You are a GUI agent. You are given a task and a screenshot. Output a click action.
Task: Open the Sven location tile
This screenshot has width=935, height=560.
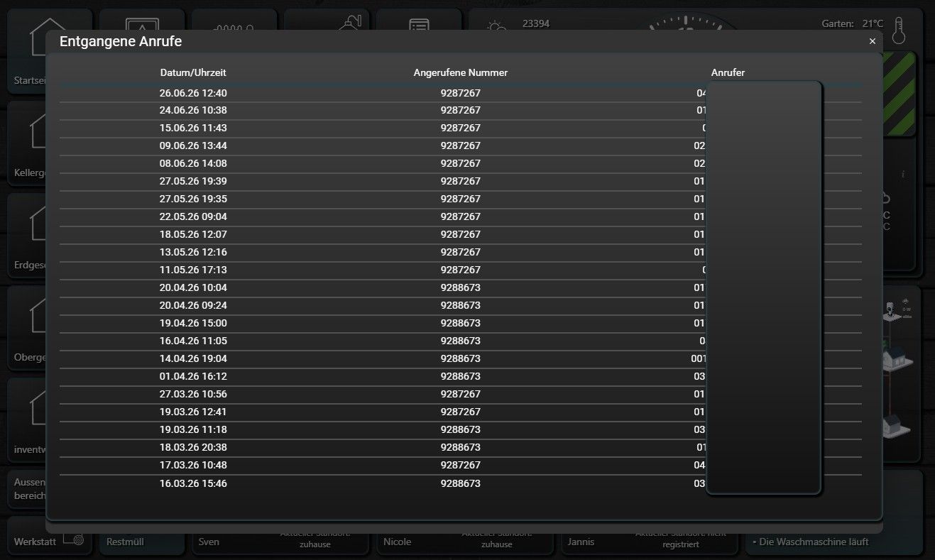(280, 540)
